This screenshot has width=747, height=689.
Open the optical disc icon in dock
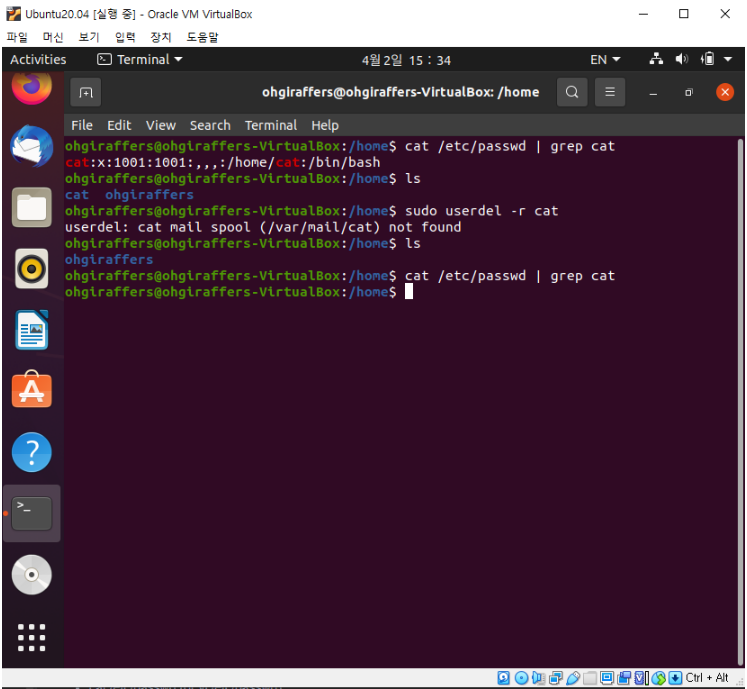[x=31, y=575]
